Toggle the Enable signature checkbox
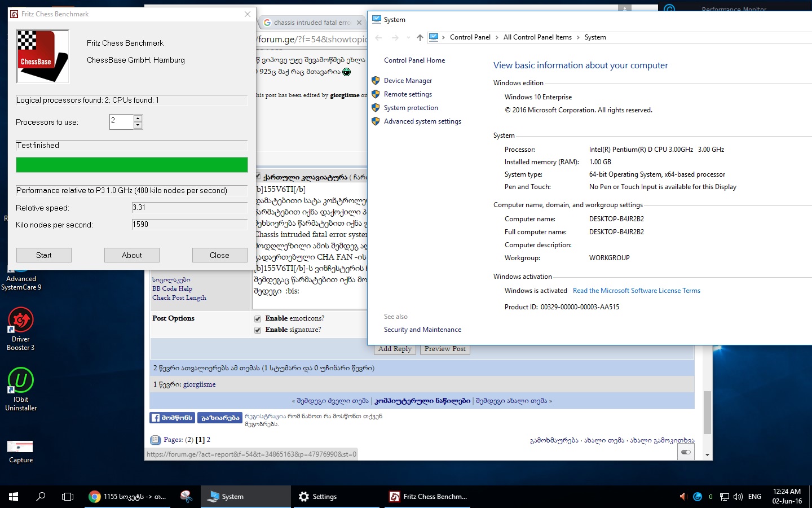The width and height of the screenshot is (812, 508). click(x=258, y=330)
